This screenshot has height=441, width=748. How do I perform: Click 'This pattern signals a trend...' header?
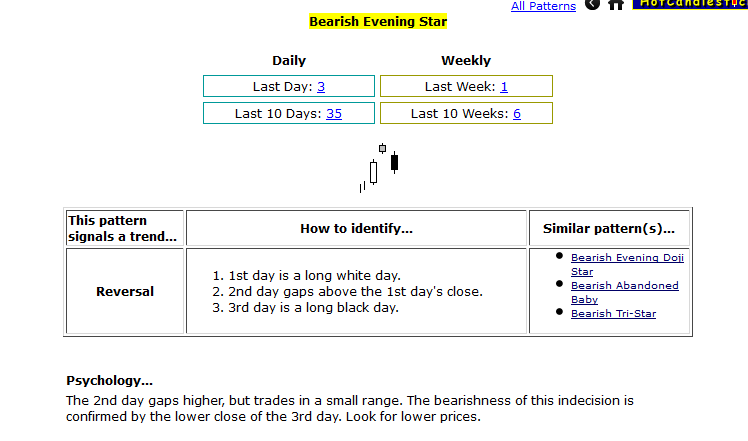(122, 229)
